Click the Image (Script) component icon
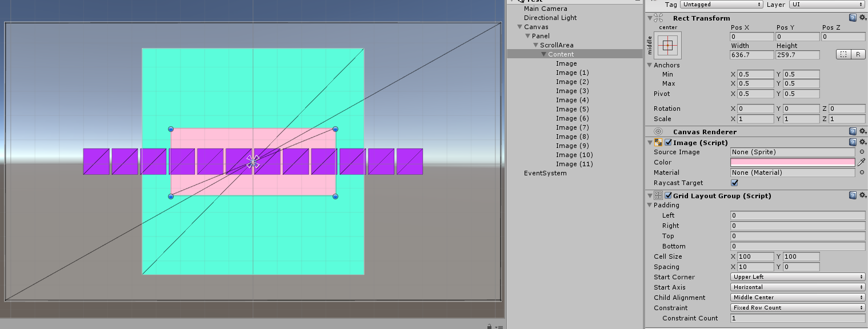The width and height of the screenshot is (868, 329). (658, 143)
